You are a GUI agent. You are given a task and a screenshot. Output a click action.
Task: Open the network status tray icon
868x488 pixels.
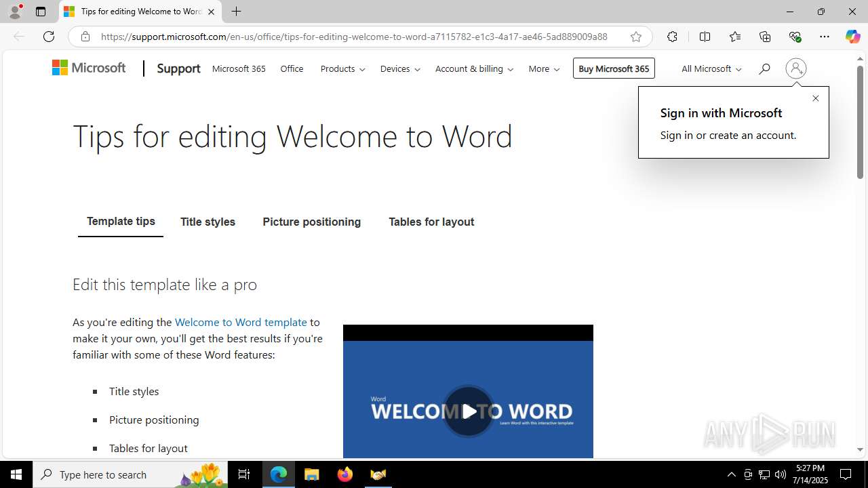pos(764,474)
